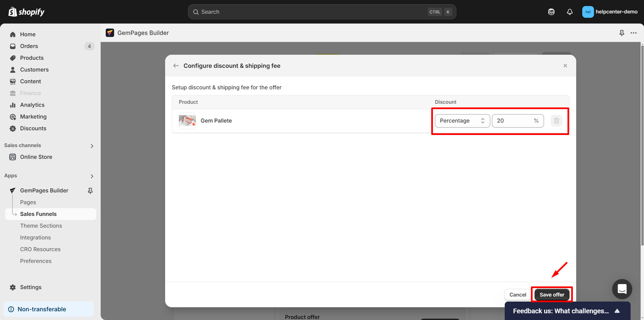Click the Cancel button
Viewport: 644px width, 320px height.
[x=517, y=295]
